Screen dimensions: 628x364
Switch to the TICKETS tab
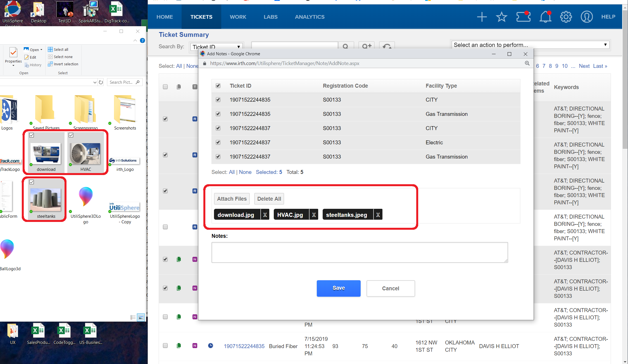pos(201,17)
